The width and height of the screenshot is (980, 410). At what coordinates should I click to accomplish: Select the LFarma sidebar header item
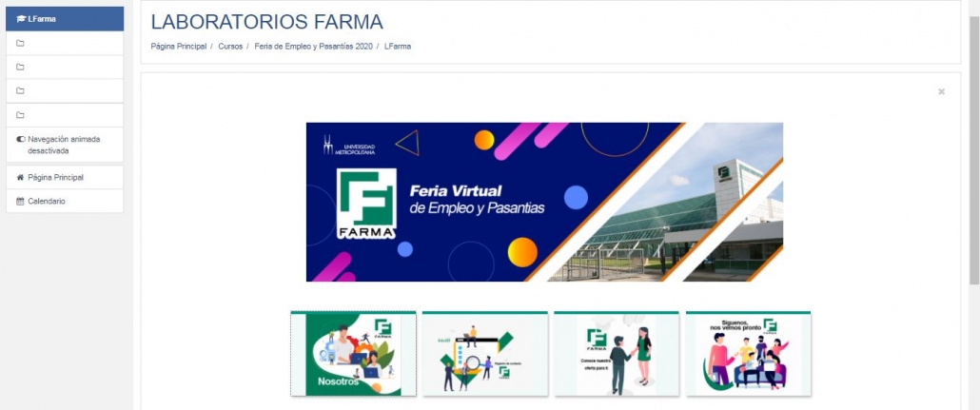pos(65,19)
